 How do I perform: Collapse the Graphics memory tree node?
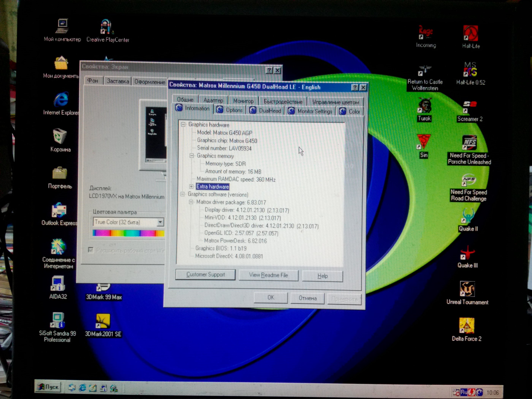coord(192,156)
